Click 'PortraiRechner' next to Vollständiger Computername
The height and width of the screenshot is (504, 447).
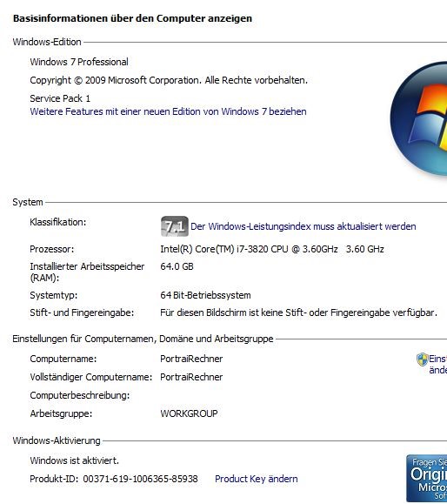click(x=191, y=377)
